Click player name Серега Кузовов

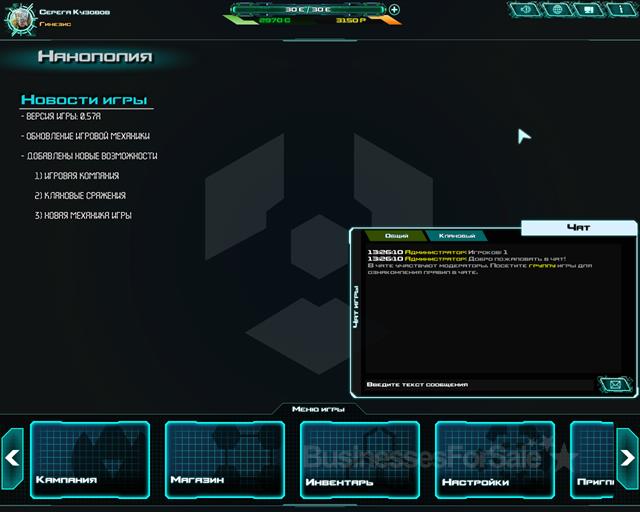tap(75, 12)
